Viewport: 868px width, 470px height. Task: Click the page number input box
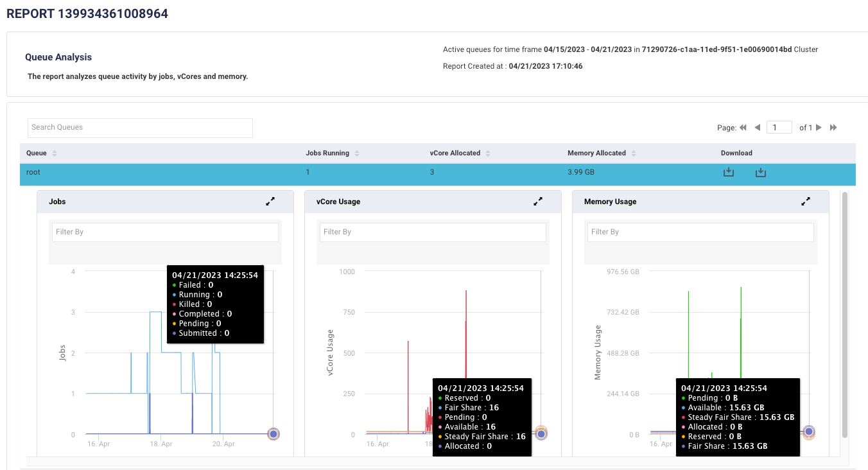point(779,128)
